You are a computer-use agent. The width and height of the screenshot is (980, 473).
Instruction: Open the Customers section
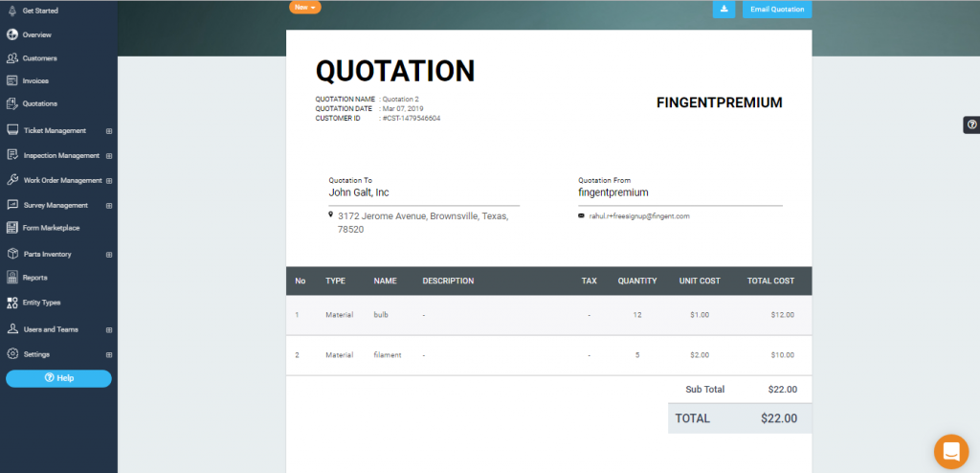(x=40, y=58)
